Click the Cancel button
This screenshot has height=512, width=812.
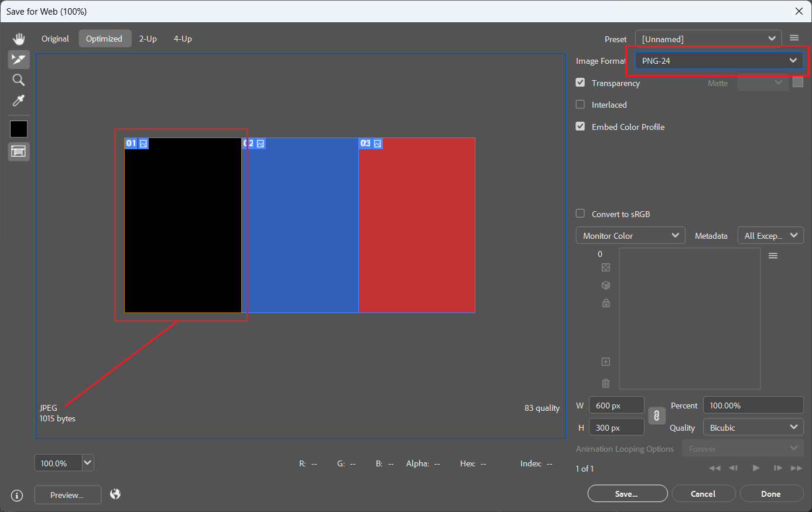703,493
